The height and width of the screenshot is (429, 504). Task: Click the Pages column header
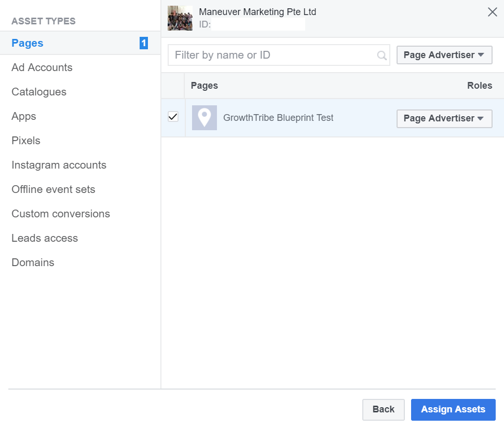coord(205,86)
